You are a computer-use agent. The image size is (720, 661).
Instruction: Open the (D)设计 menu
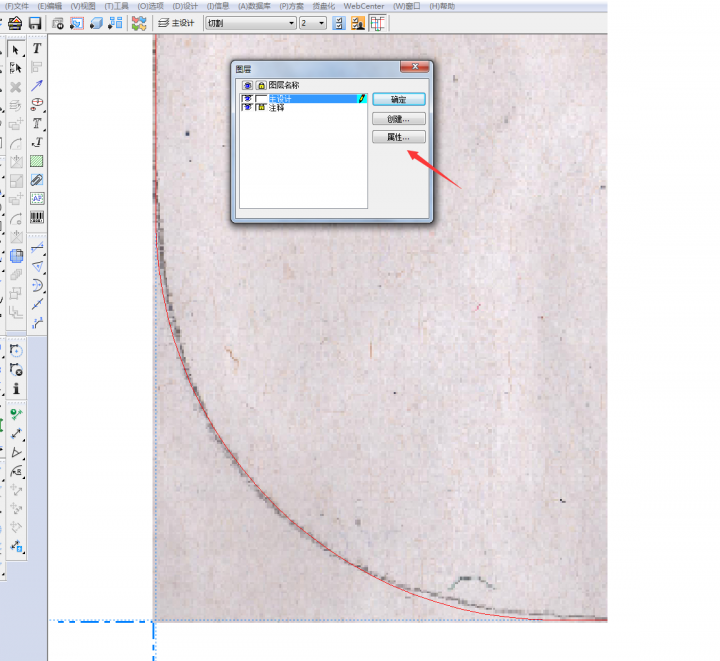pyautogui.click(x=184, y=6)
